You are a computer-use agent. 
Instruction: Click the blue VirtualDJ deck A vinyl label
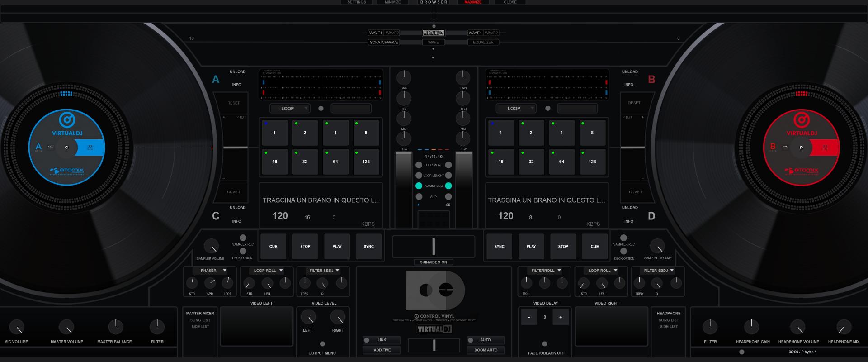(67, 147)
